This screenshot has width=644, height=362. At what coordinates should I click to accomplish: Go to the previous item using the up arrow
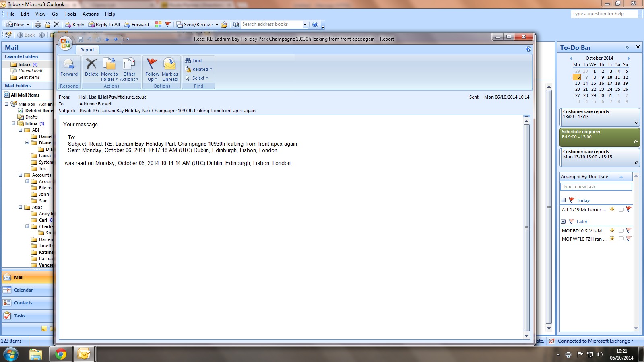pyautogui.click(x=107, y=39)
